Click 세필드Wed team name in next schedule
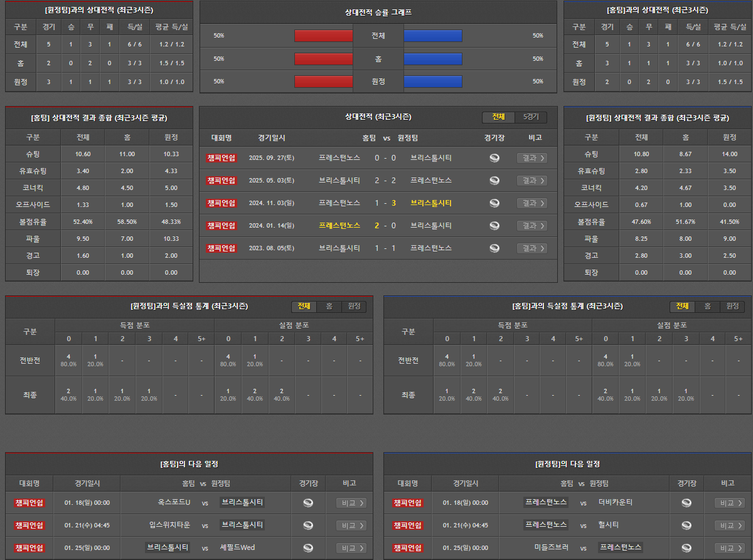Image resolution: width=753 pixels, height=560 pixels. 237,548
